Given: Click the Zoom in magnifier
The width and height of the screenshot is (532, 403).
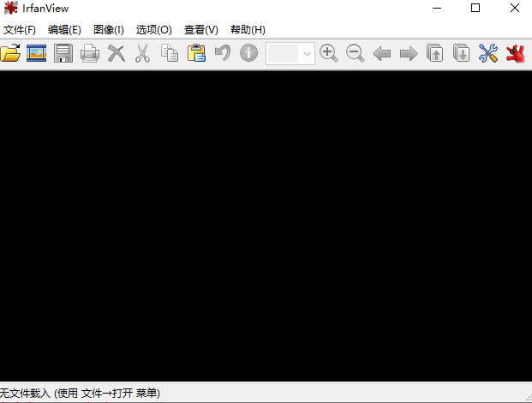Looking at the screenshot, I should click(329, 53).
